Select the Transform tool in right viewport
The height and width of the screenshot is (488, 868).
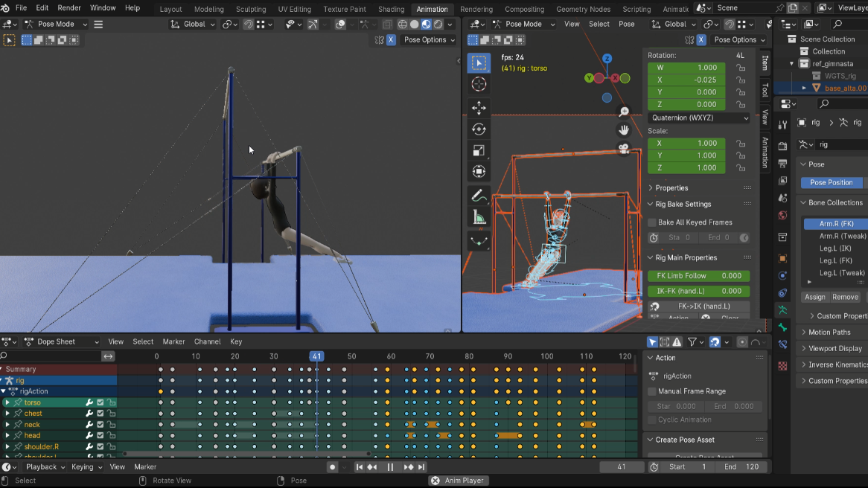point(479,172)
